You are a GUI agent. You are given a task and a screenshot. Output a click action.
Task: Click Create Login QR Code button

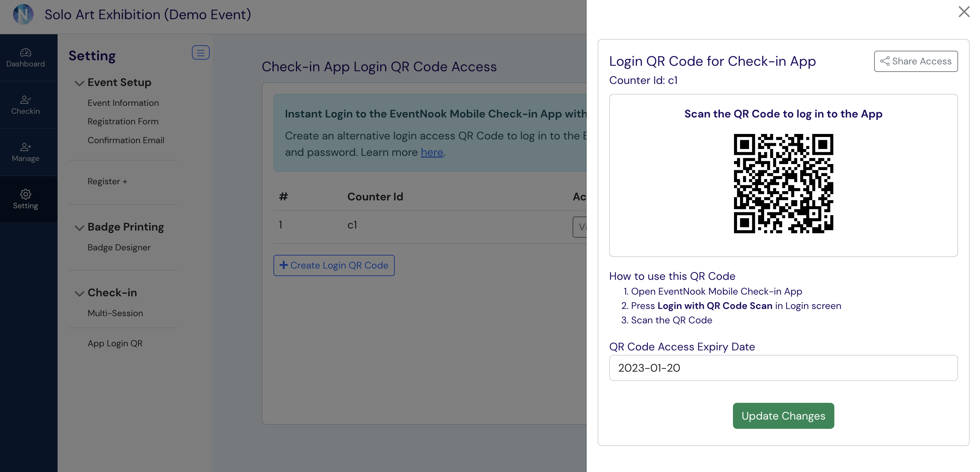point(334,265)
